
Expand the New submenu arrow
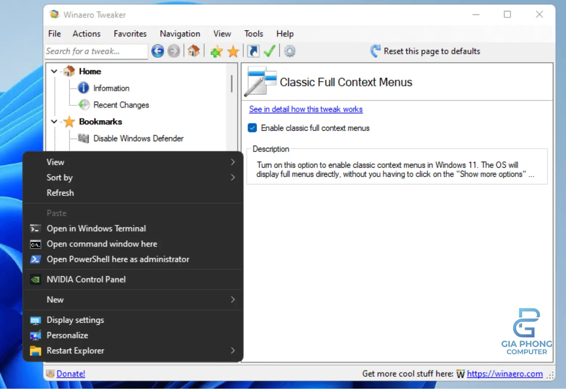[233, 299]
